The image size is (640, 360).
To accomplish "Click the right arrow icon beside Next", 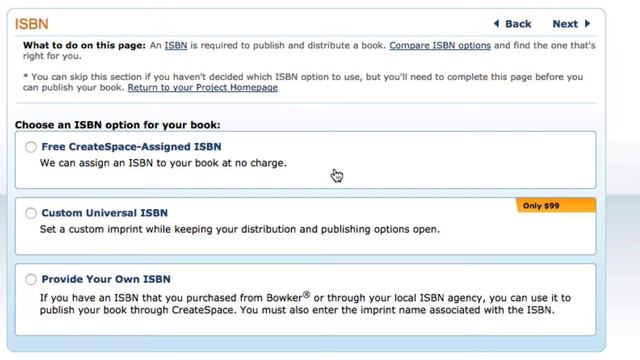I will [x=587, y=24].
